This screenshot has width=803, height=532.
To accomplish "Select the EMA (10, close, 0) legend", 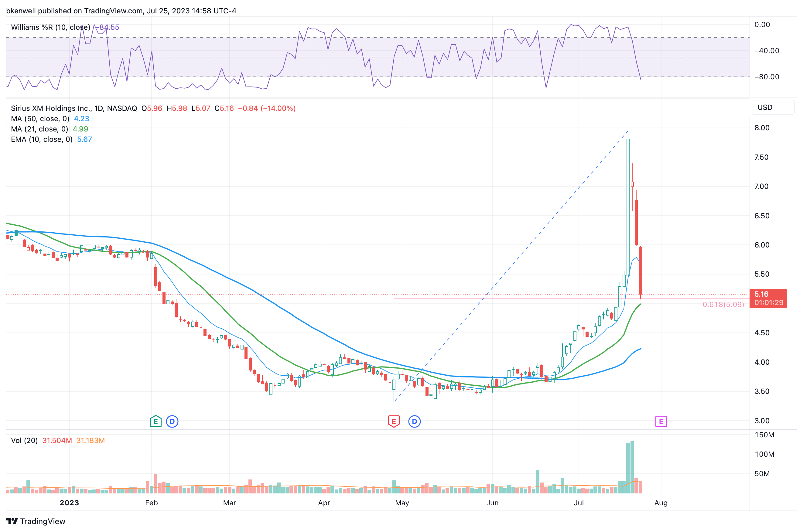I will coord(41,139).
